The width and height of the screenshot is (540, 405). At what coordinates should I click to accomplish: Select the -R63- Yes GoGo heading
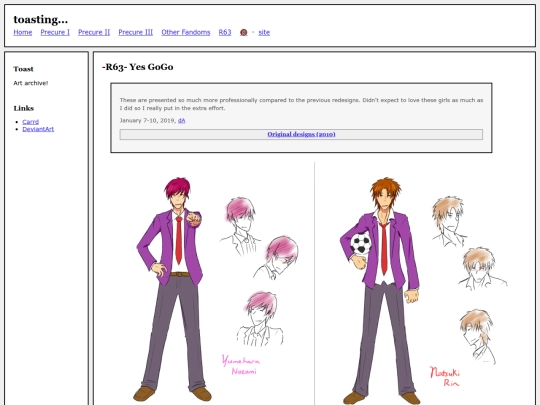[137, 67]
